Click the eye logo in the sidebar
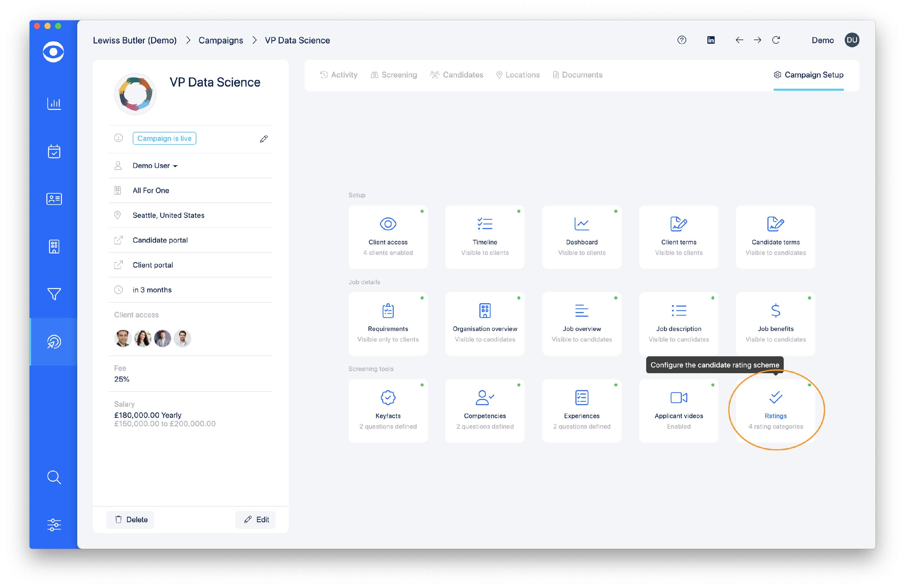 coord(53,52)
